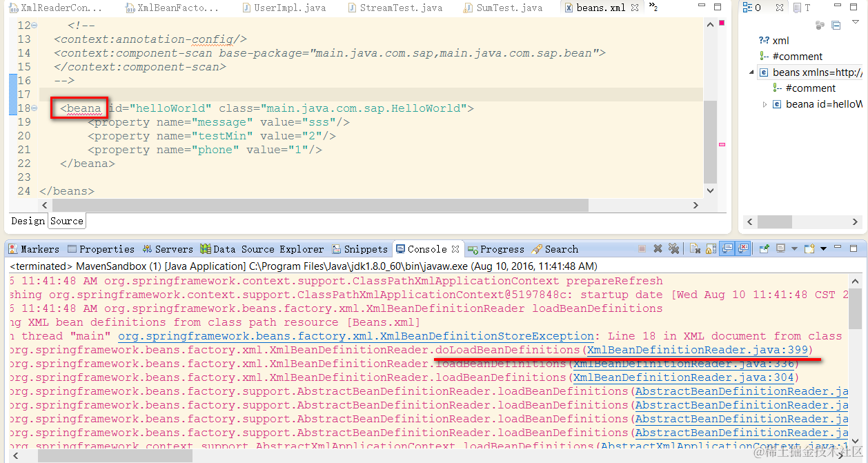Viewport: 868px width, 463px height.
Task: Toggle show console on standard error
Action: (x=743, y=249)
